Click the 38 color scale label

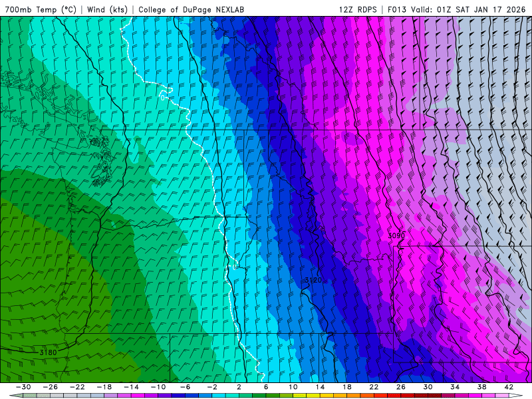(x=481, y=387)
